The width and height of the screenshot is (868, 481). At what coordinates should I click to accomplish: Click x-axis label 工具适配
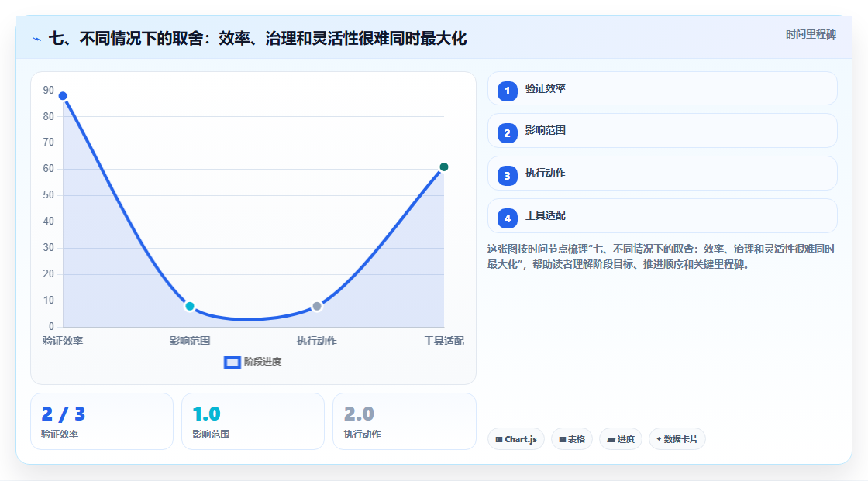point(444,341)
